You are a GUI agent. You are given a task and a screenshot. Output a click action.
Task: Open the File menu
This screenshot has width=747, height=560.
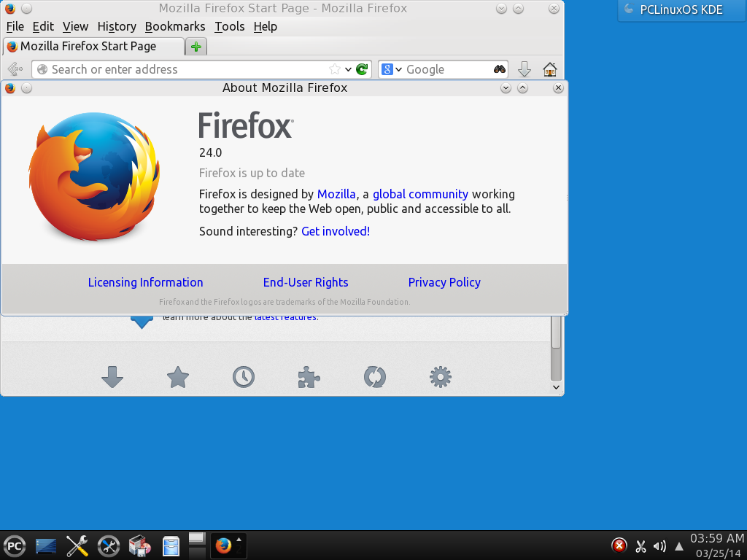15,27
